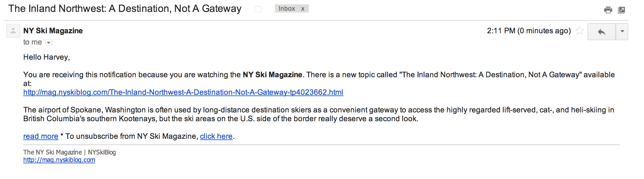Viewport: 644px width, 179px height.
Task: Click the reply arrow button
Action: click(x=601, y=32)
